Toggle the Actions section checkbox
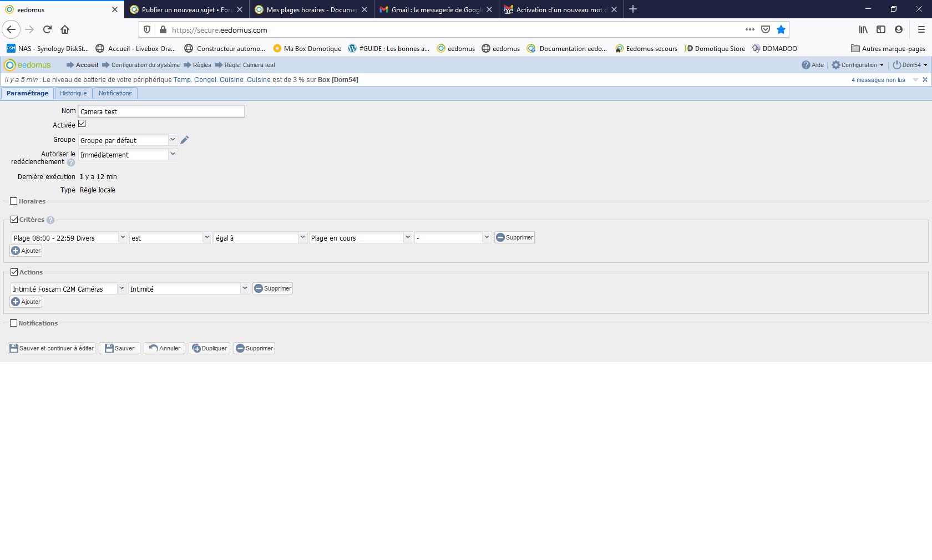Viewport: 932px width, 560px height. point(14,272)
